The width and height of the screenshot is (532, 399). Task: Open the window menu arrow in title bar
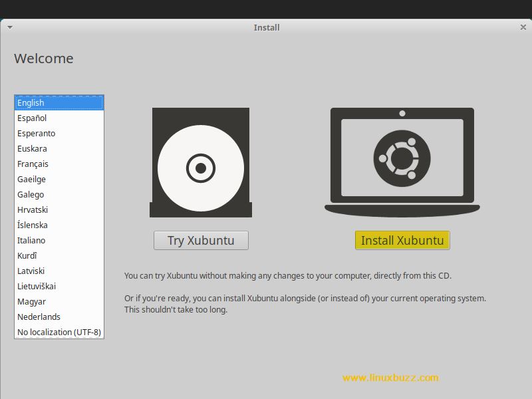pos(10,27)
